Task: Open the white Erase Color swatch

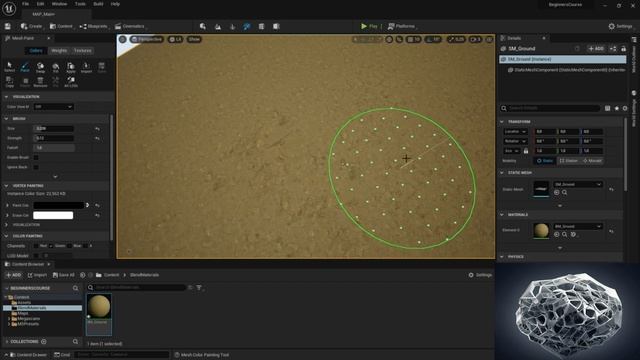Action: [53, 215]
